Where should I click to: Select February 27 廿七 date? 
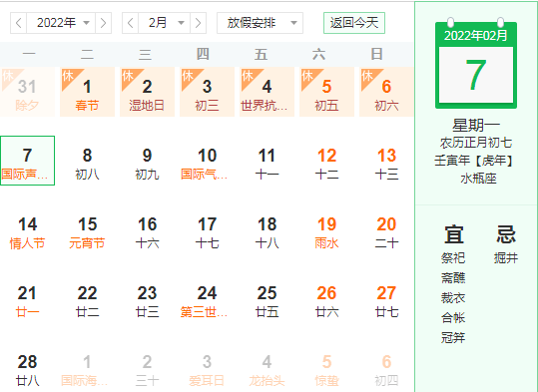[386, 298]
